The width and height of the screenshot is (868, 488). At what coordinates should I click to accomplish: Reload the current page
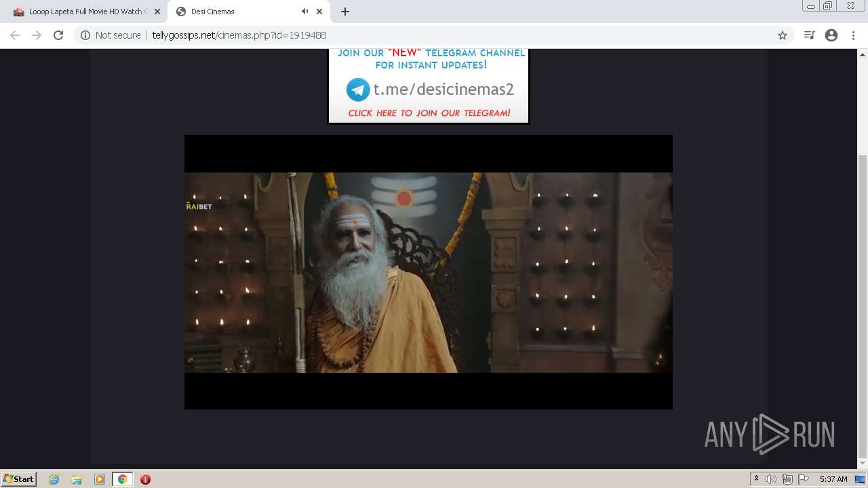tap(58, 35)
